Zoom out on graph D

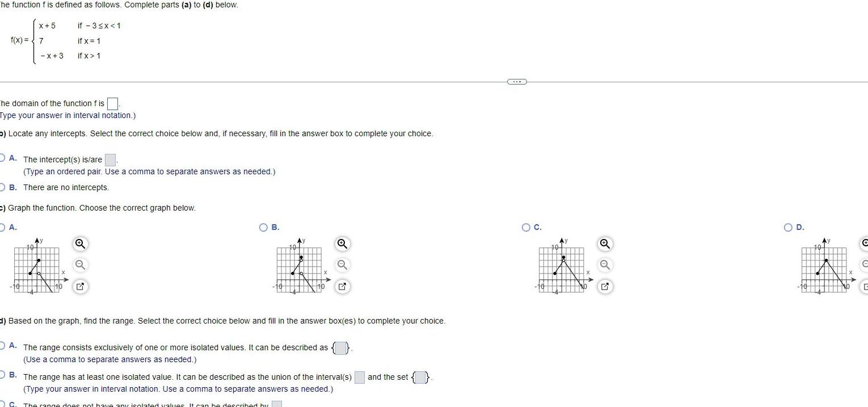pyautogui.click(x=865, y=265)
